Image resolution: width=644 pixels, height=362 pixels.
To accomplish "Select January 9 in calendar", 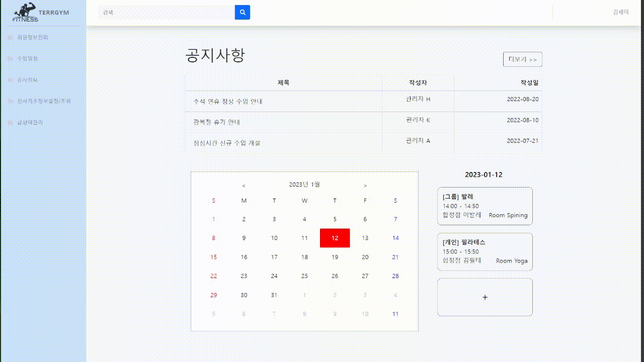I will 244,238.
